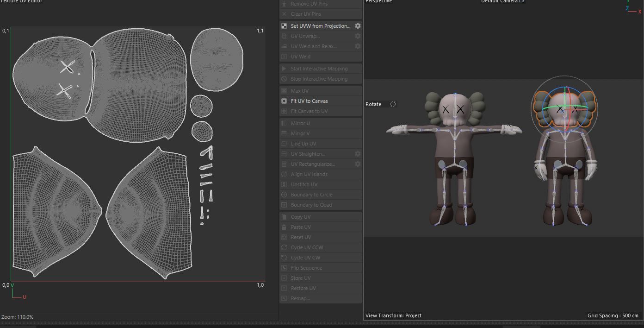Click the Clear UV Pins icon

tap(284, 14)
